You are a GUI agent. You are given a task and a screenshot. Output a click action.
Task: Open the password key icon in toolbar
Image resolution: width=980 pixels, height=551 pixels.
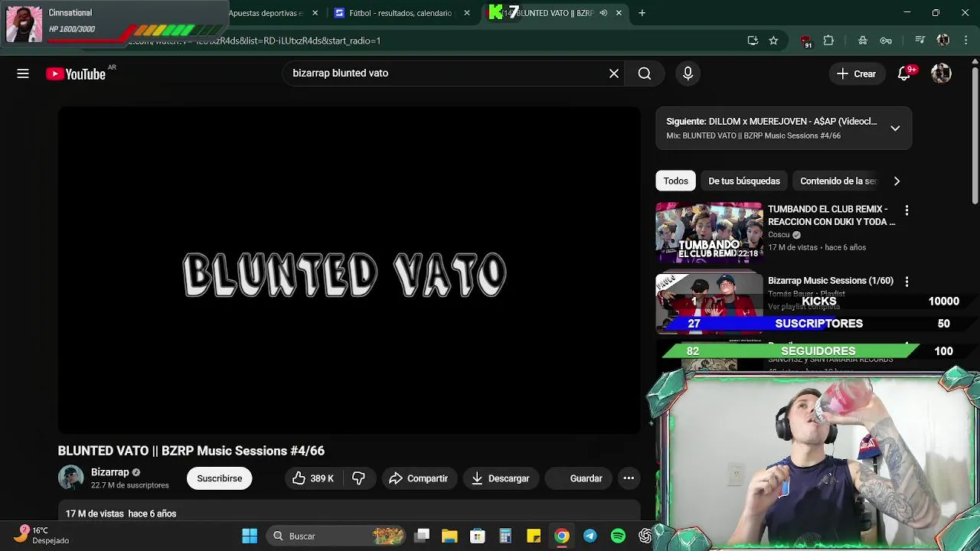[x=886, y=41]
